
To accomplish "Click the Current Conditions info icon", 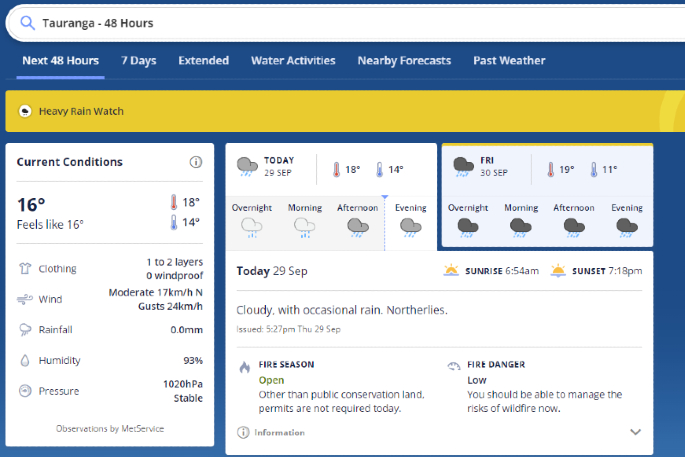I will [x=196, y=162].
